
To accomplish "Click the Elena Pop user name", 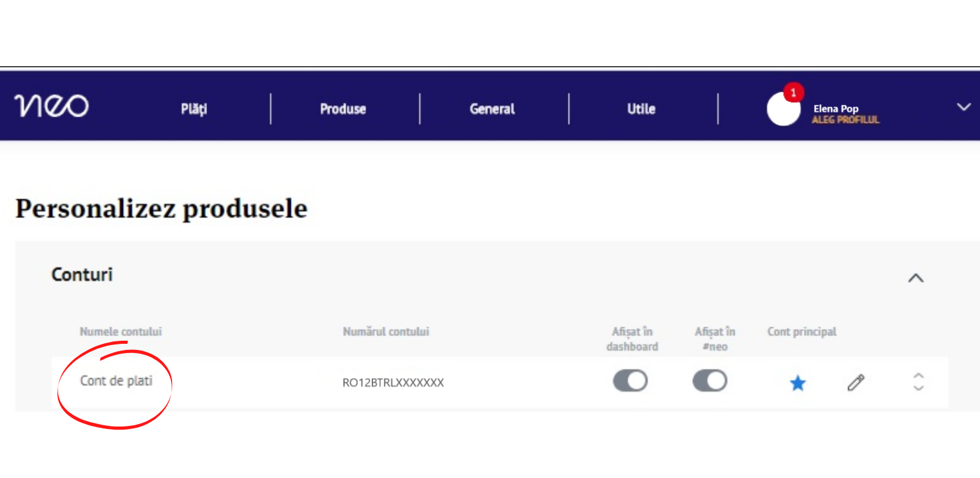I will (x=835, y=108).
